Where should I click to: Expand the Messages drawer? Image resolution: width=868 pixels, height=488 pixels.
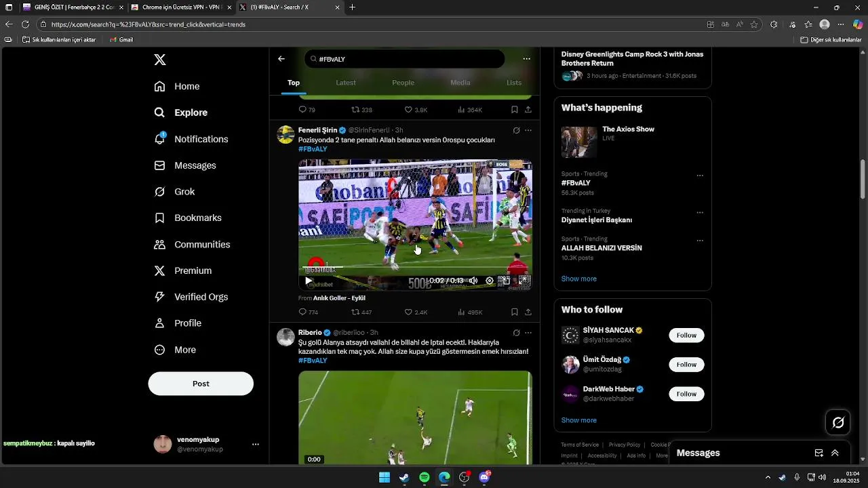[835, 453]
